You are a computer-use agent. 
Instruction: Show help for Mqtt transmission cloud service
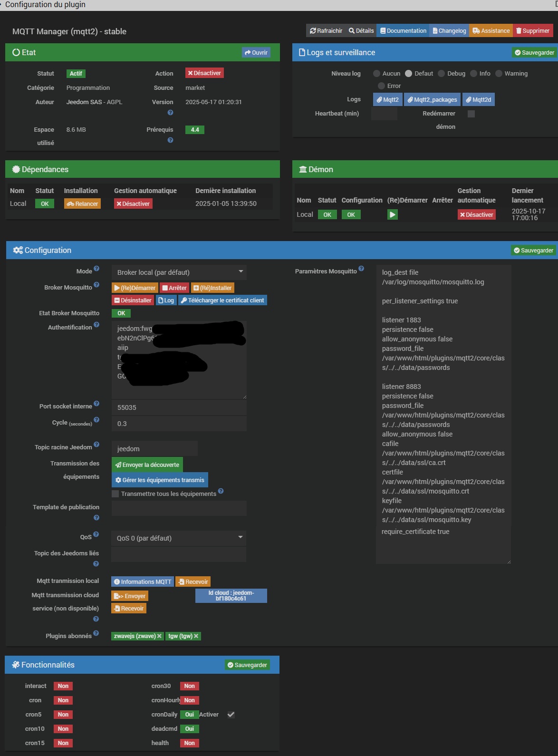(96, 619)
